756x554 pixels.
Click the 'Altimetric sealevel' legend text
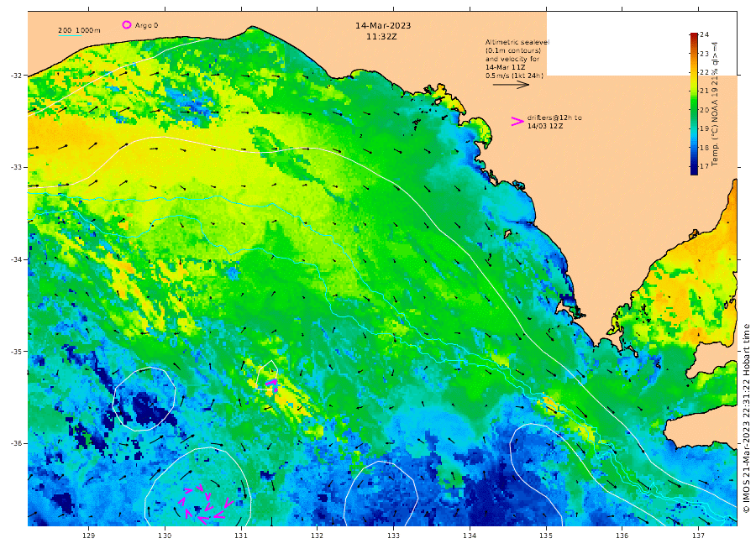pos(517,42)
